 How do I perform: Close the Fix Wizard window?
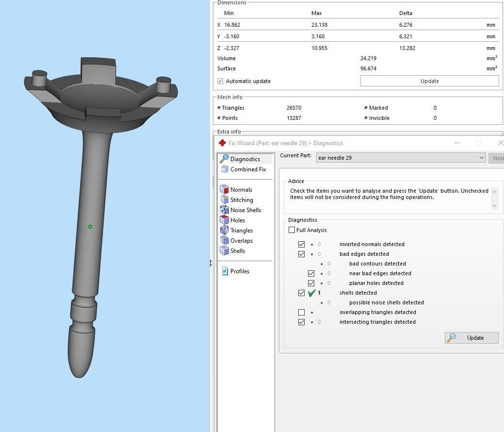(501, 143)
